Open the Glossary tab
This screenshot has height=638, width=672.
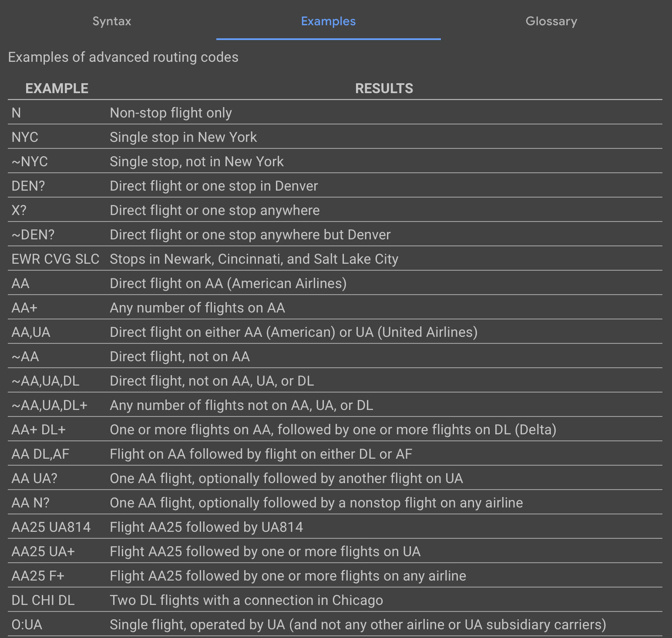coord(551,21)
